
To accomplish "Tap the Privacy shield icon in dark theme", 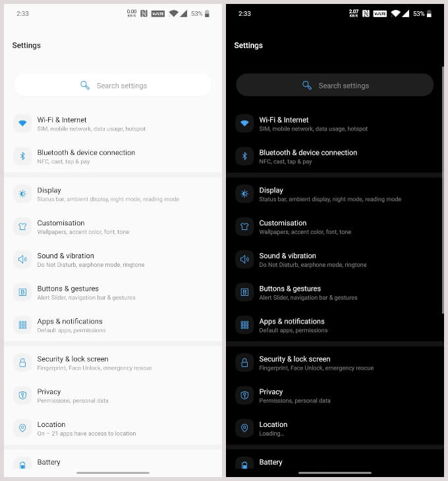I will (x=244, y=395).
